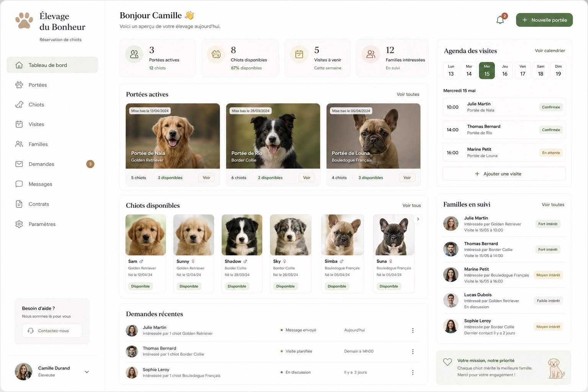
Task: Click "Faible intérêt" tag for Lucas Dubois
Action: point(548,301)
